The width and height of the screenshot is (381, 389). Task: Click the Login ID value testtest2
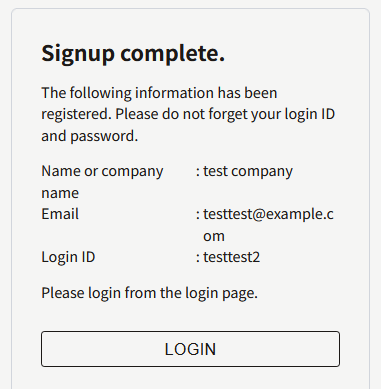tap(232, 257)
